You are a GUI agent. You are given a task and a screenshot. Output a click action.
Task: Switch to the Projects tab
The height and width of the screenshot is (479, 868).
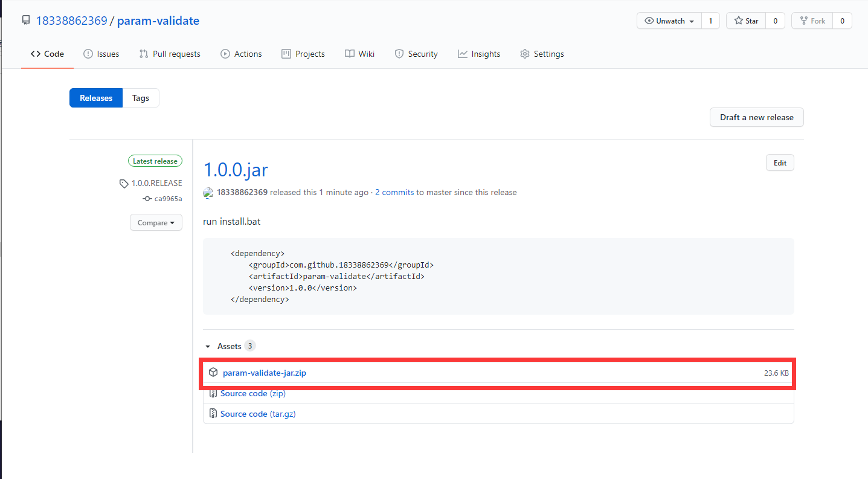click(x=303, y=54)
